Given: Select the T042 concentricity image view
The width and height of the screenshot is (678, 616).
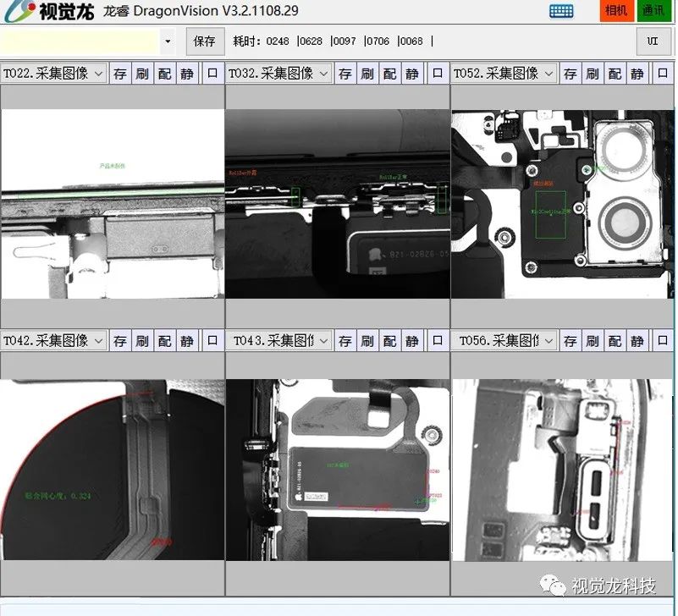Looking at the screenshot, I should (x=112, y=469).
